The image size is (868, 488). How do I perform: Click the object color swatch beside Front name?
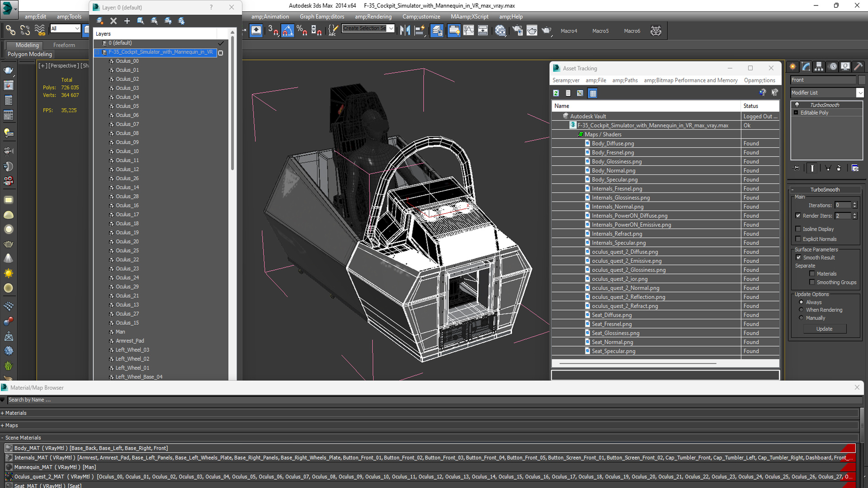[861, 80]
